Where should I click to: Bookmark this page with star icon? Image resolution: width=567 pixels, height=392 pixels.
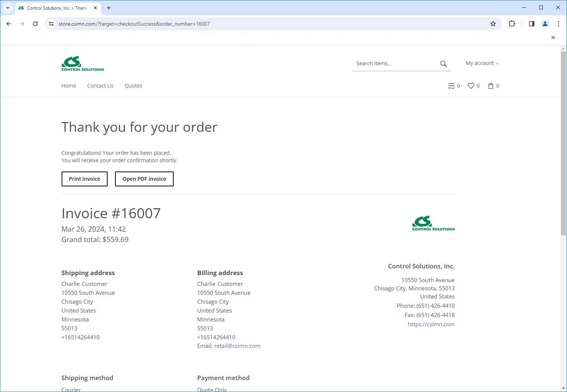[493, 24]
